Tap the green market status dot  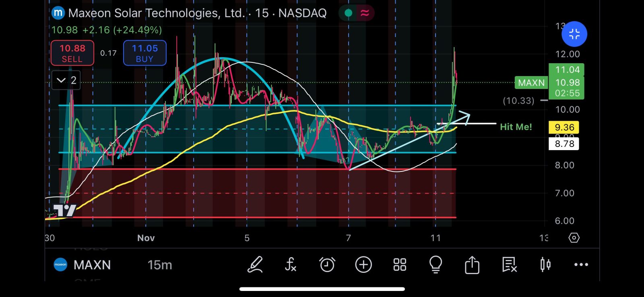coord(349,13)
